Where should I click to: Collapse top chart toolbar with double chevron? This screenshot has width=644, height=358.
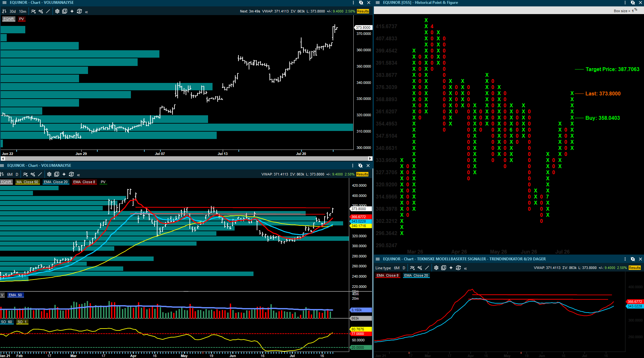86,12
